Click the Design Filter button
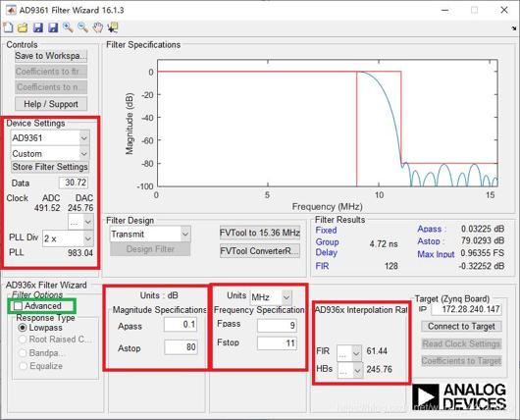520x420 pixels. pyautogui.click(x=150, y=249)
